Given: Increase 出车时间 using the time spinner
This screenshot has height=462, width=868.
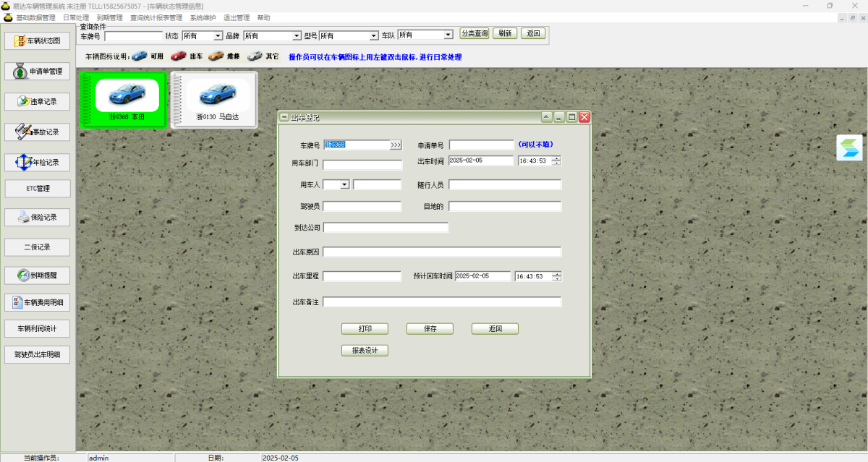Looking at the screenshot, I should (556, 158).
